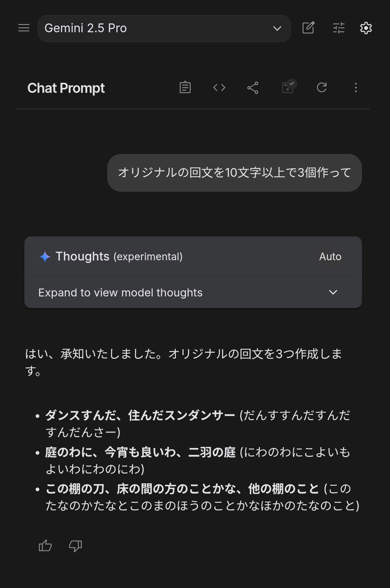This screenshot has height=588, width=390.
Task: Click the get code brackets icon
Action: tap(219, 88)
